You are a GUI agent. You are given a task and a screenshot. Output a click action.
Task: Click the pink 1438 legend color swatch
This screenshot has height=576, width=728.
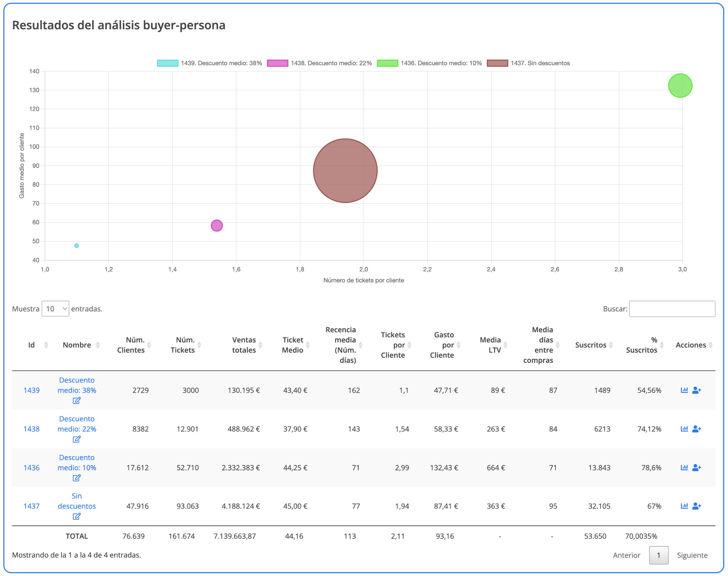(x=277, y=63)
